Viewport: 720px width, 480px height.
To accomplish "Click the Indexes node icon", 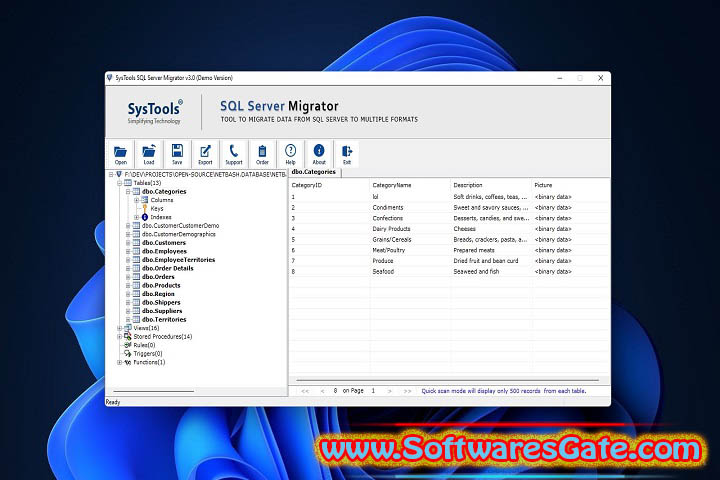I will 145,217.
